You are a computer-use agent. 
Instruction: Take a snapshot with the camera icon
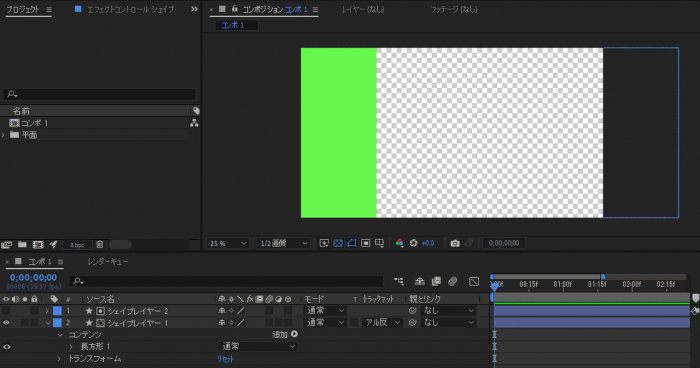click(454, 243)
